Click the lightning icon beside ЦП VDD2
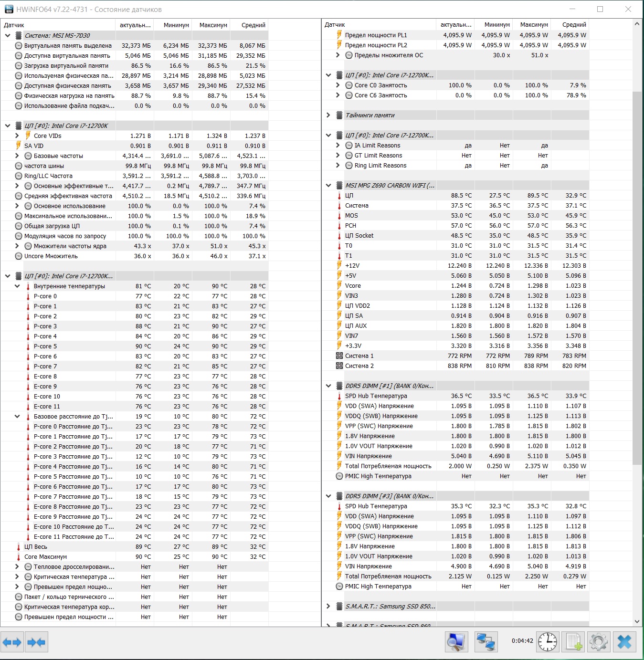Viewport: 644px width, 660px height. point(339,305)
